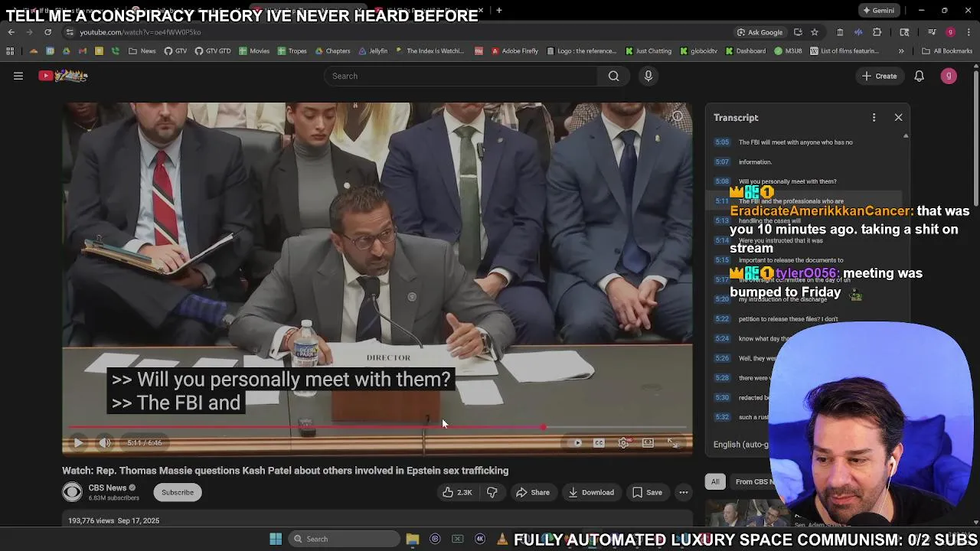Image resolution: width=980 pixels, height=551 pixels.
Task: Like the video showing 2.3K likes
Action: pos(457,492)
